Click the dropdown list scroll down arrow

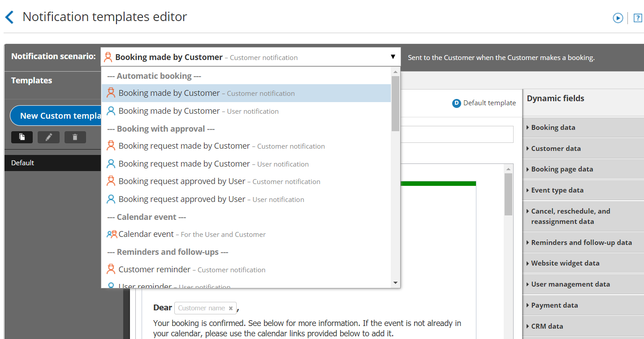click(395, 283)
